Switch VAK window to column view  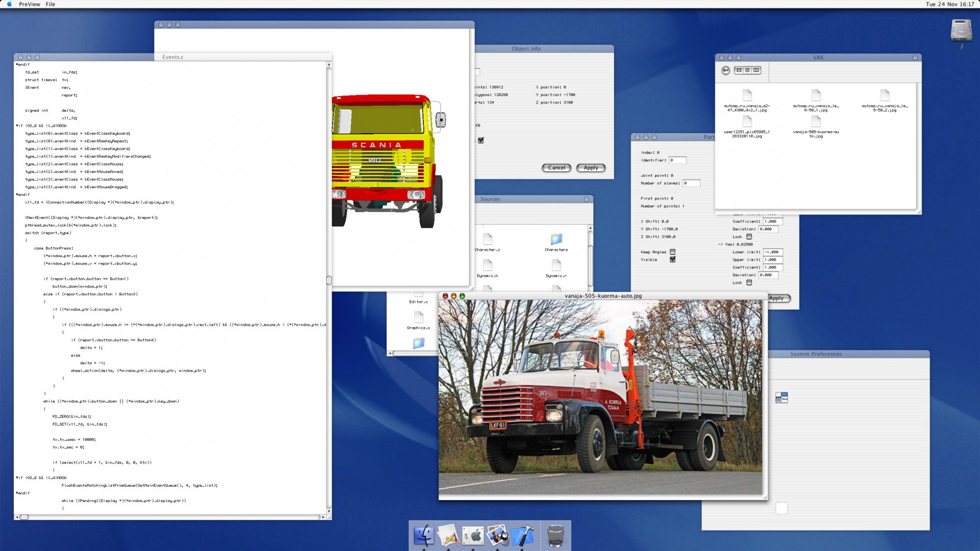pos(757,71)
